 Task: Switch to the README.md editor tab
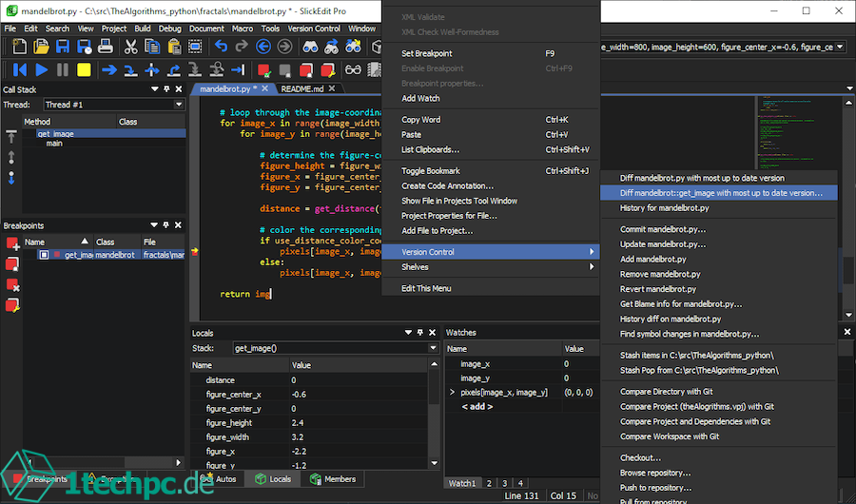(302, 88)
